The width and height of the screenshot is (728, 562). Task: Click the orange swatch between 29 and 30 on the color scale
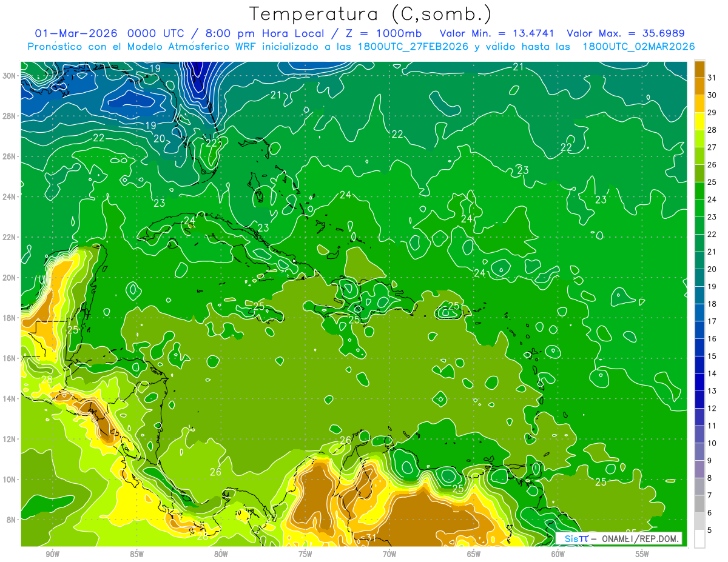[x=699, y=103]
